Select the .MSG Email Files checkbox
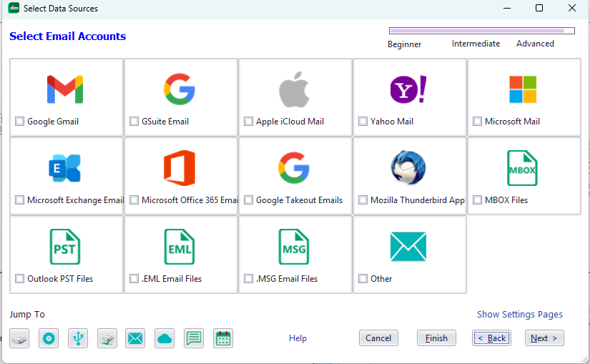The image size is (590, 364). point(248,279)
